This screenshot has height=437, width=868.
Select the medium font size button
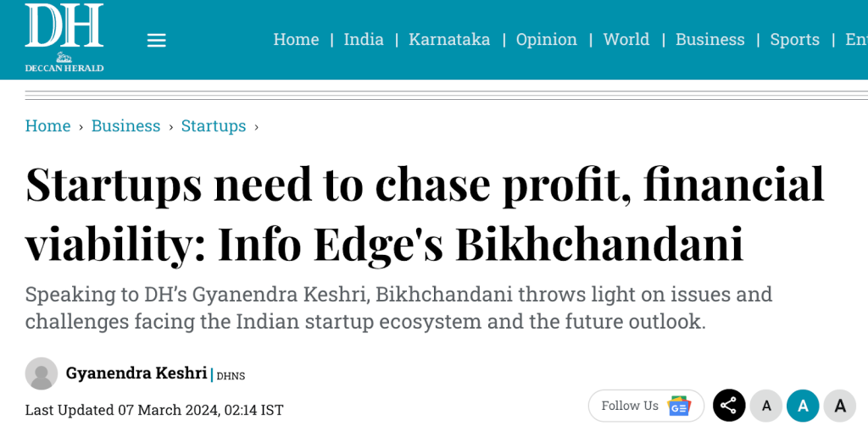803,406
